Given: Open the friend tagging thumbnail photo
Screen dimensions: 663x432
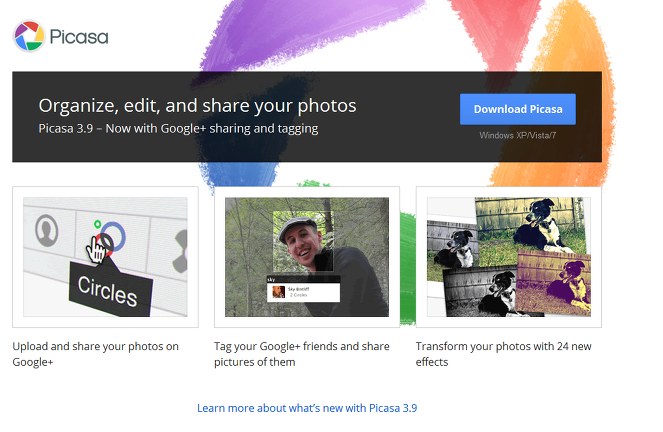Looking at the screenshot, I should 307,257.
